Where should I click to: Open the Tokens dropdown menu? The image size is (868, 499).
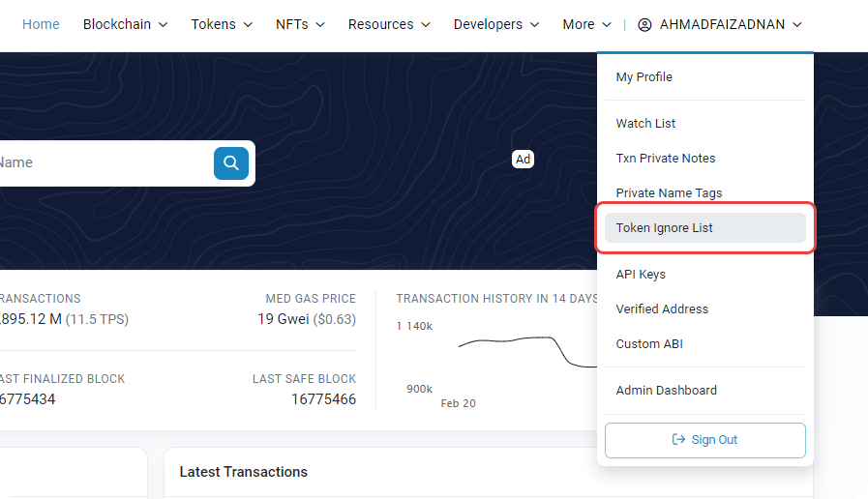coord(222,24)
